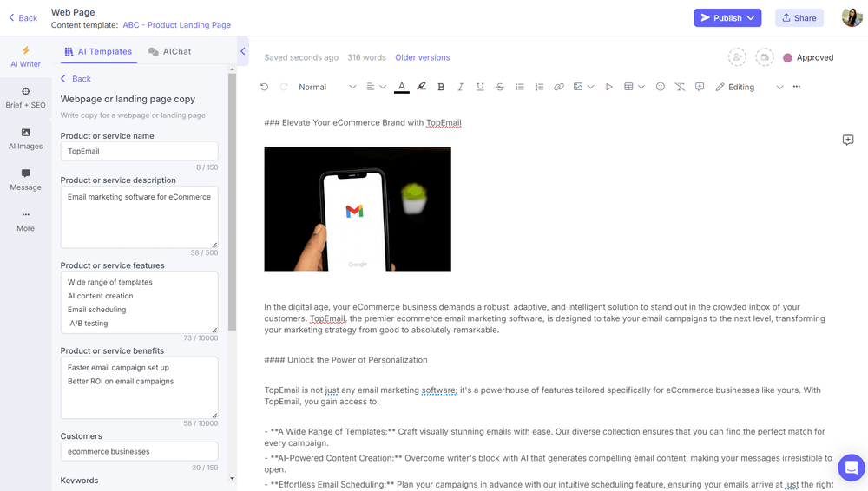Screen dimensions: 868x491
Task: Clear text formatting
Action: [x=680, y=87]
